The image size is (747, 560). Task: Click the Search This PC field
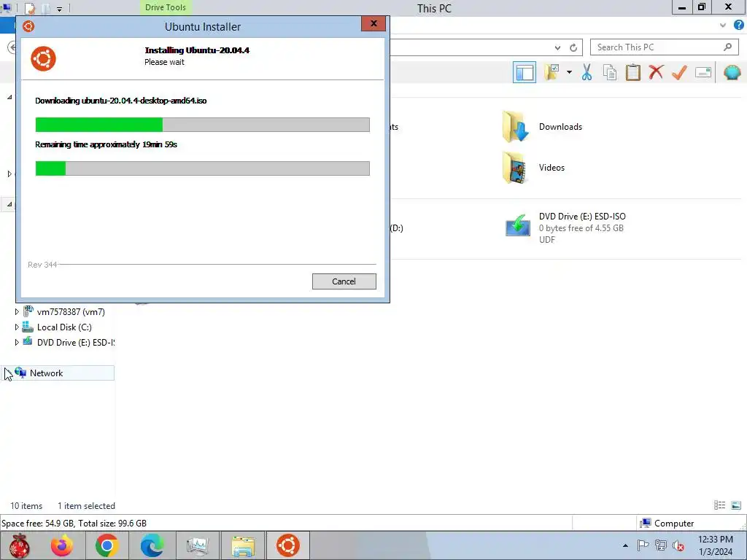[664, 47]
